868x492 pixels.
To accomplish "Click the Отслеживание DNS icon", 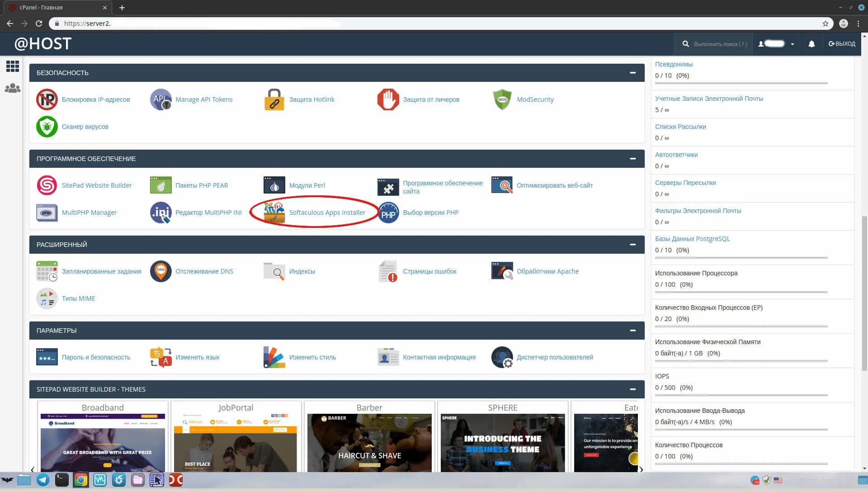I will click(x=160, y=271).
